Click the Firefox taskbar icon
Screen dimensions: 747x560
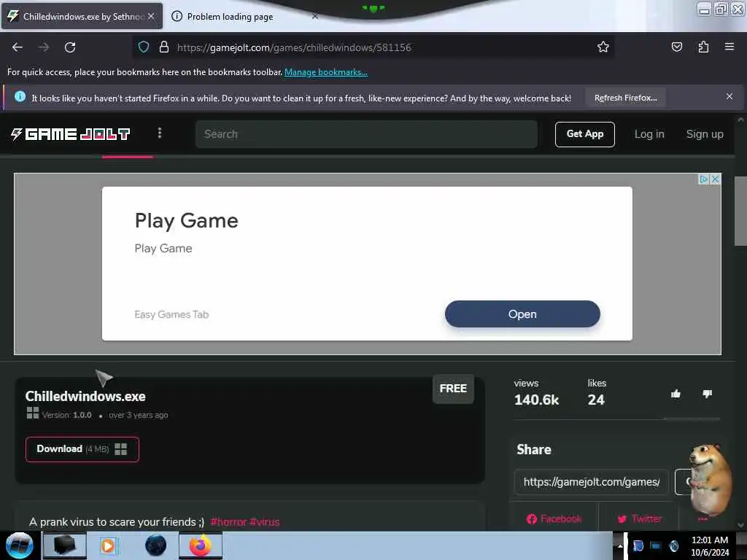tap(201, 545)
